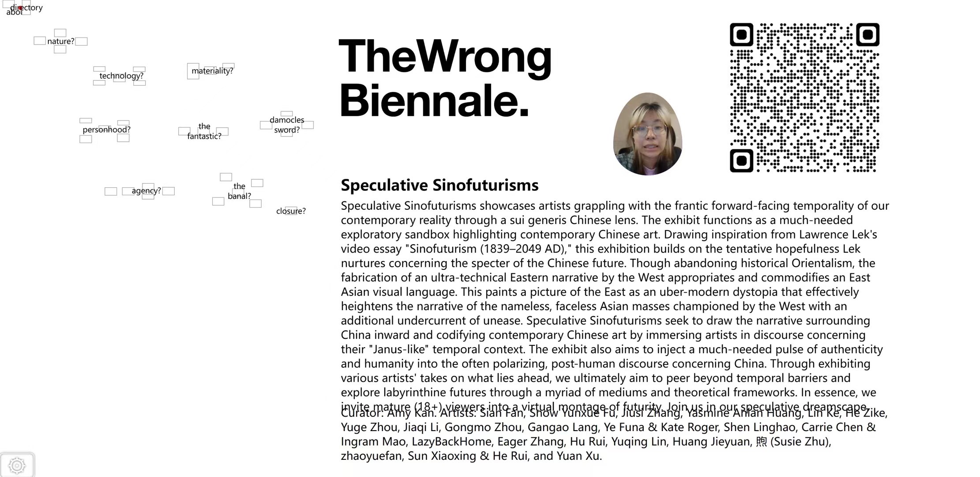This screenshot has width=980, height=477.
Task: Click the TheWrong Biennale title logo
Action: click(445, 78)
